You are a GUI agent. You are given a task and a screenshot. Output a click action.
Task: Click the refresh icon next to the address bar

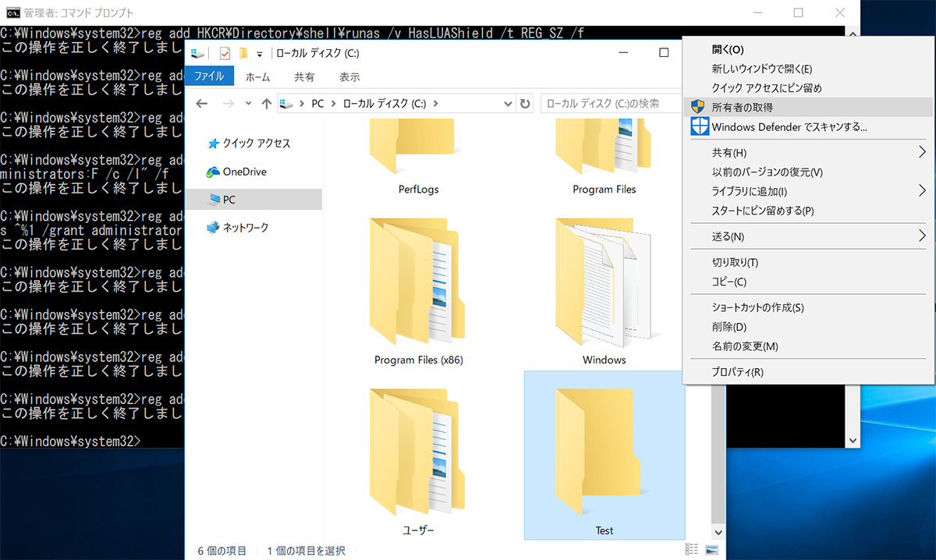[x=524, y=102]
